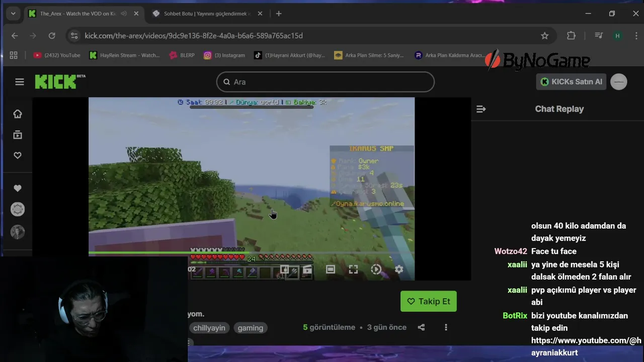Click KICKs Satın Al button

click(x=571, y=81)
